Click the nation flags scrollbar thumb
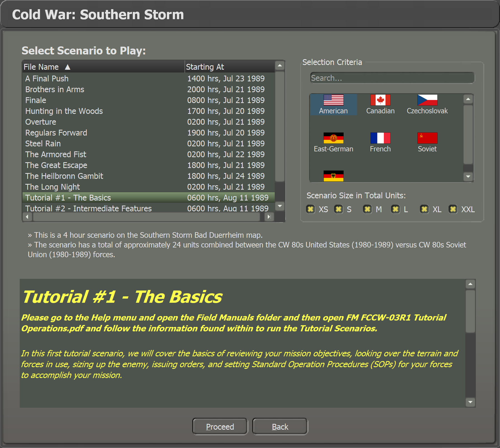Screen dimensions: 500x448 click(x=468, y=134)
